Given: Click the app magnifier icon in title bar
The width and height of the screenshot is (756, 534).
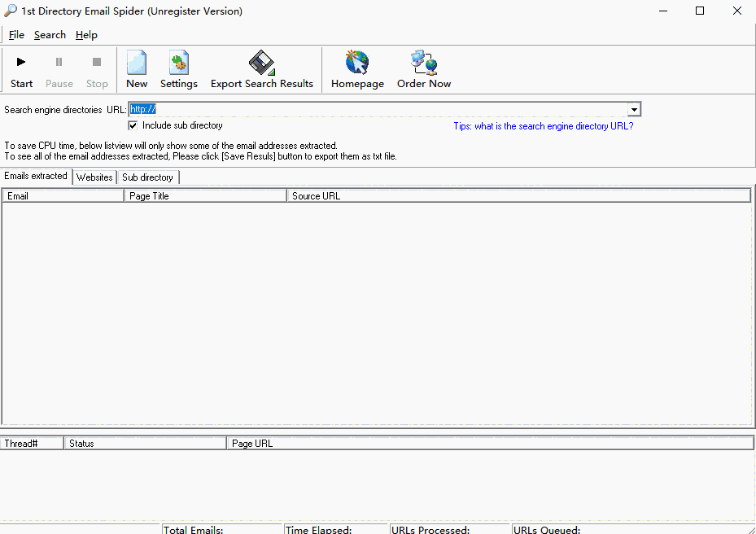Looking at the screenshot, I should pyautogui.click(x=11, y=11).
